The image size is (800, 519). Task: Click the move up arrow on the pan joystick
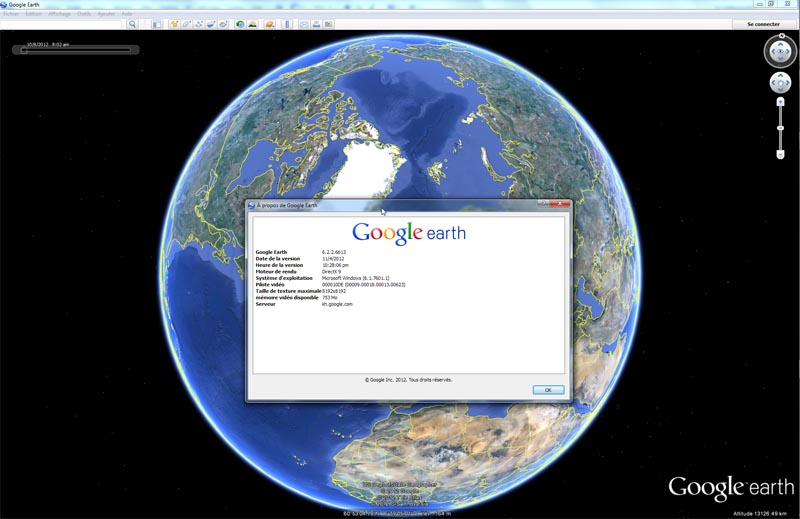pos(780,76)
